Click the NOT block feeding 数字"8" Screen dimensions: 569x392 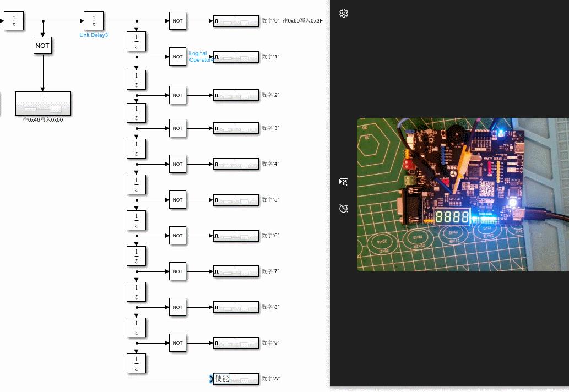point(177,307)
